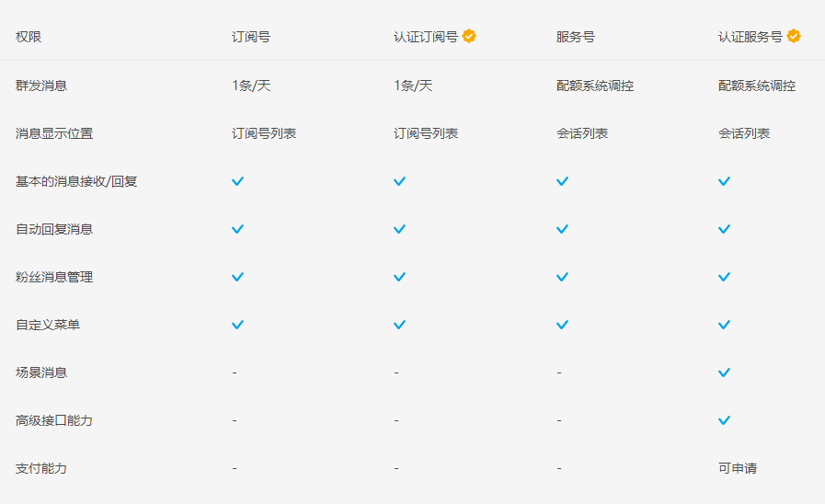The image size is (825, 504).
Task: Click the verified badge next to 认证订阅号
Action: (x=469, y=36)
